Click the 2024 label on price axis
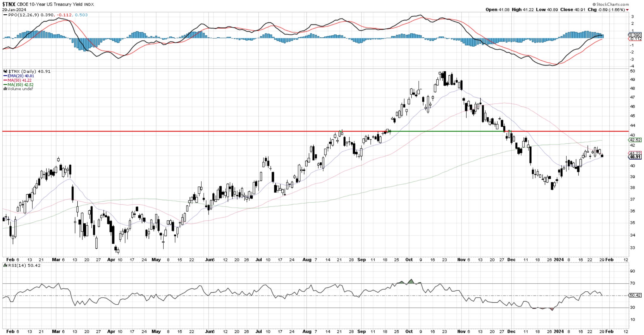 [559, 260]
